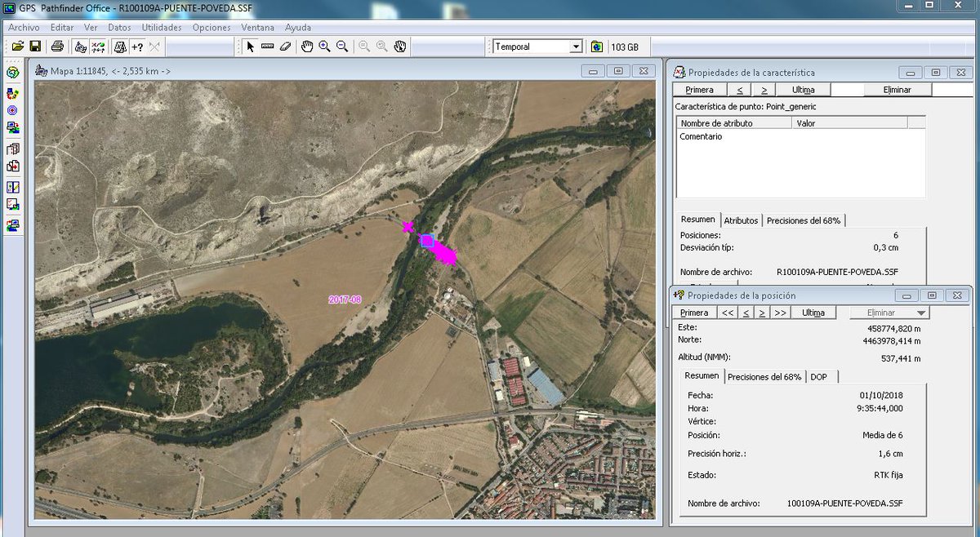Click the '<<' button in position properties
The height and width of the screenshot is (537, 980).
coord(728,313)
